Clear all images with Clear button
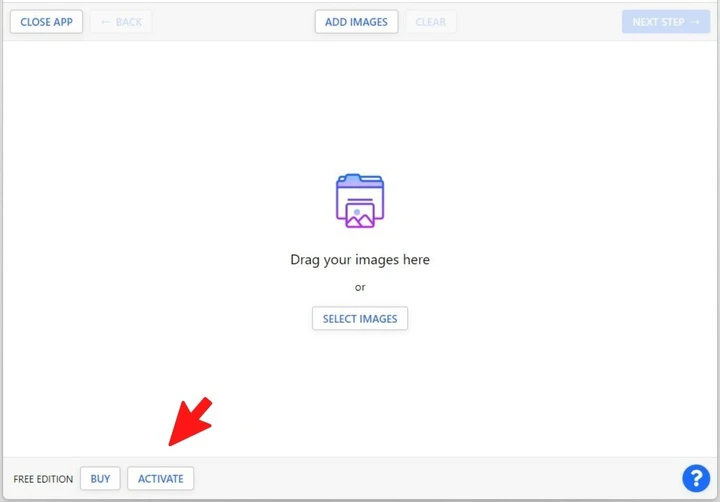This screenshot has width=720, height=502. pos(431,22)
